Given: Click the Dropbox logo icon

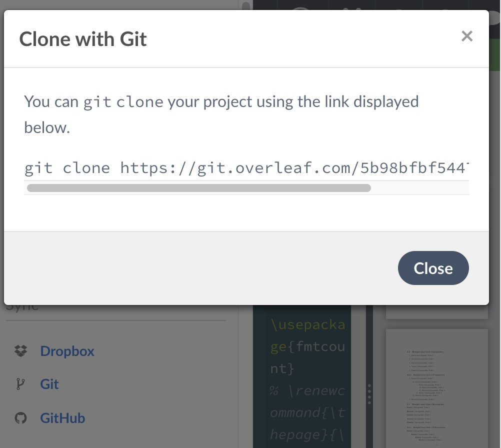Looking at the screenshot, I should pyautogui.click(x=20, y=351).
